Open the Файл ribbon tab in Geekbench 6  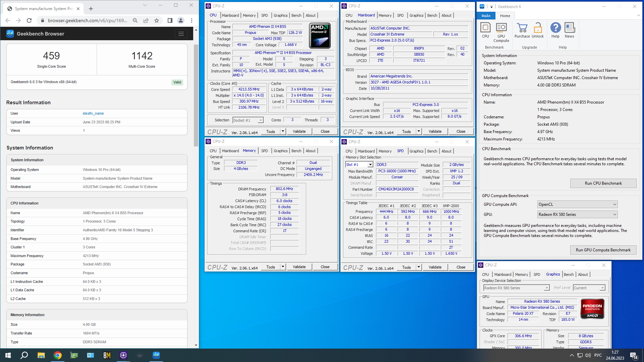coord(486,16)
